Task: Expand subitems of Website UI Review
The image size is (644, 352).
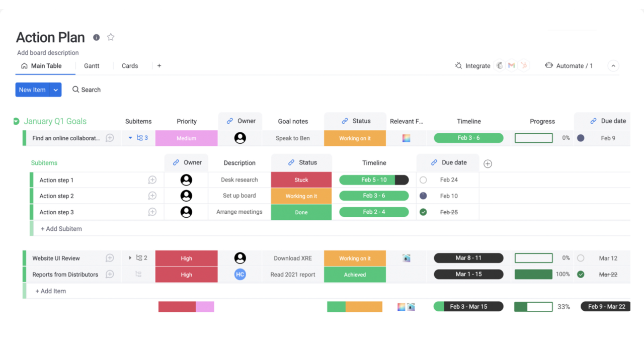Action: [x=130, y=258]
